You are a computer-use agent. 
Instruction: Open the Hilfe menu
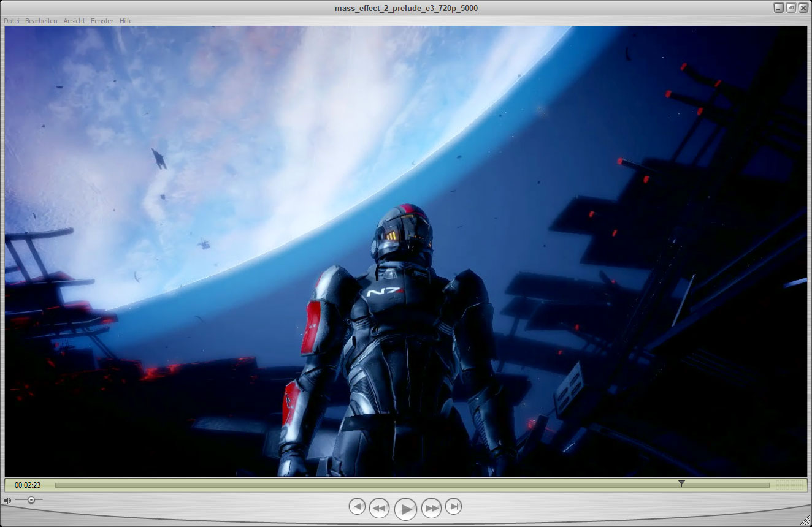pyautogui.click(x=126, y=21)
